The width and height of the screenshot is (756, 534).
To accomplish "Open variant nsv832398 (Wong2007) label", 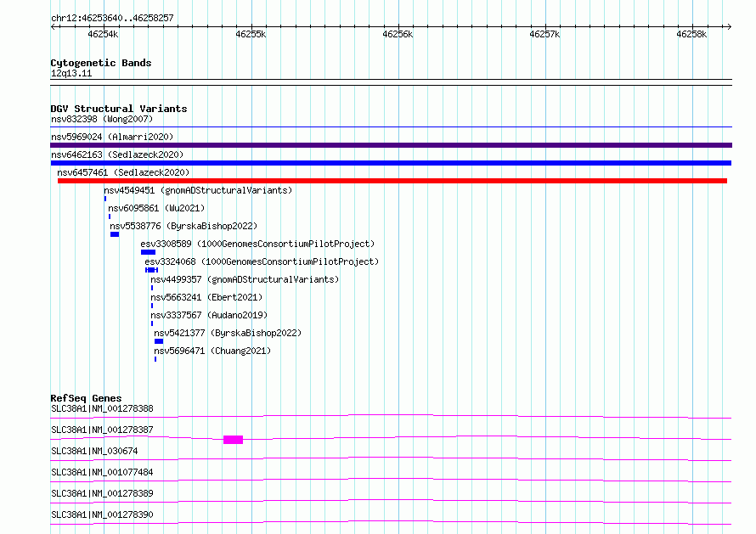I will pos(102,119).
